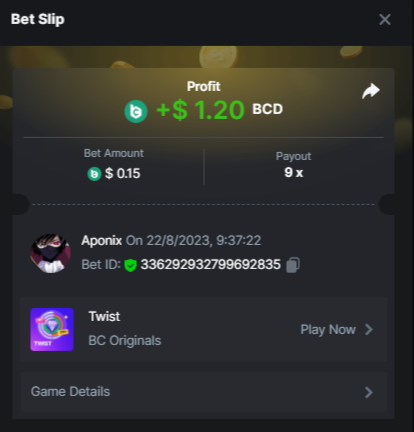Click the small coin icon by Bet Amount
The width and height of the screenshot is (414, 432).
click(94, 174)
